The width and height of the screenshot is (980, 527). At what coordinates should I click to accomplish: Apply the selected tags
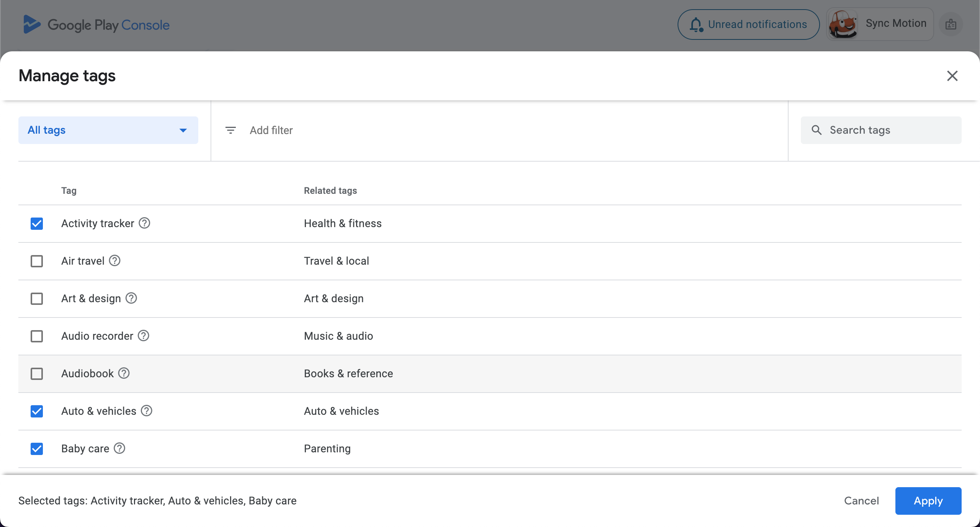928,501
